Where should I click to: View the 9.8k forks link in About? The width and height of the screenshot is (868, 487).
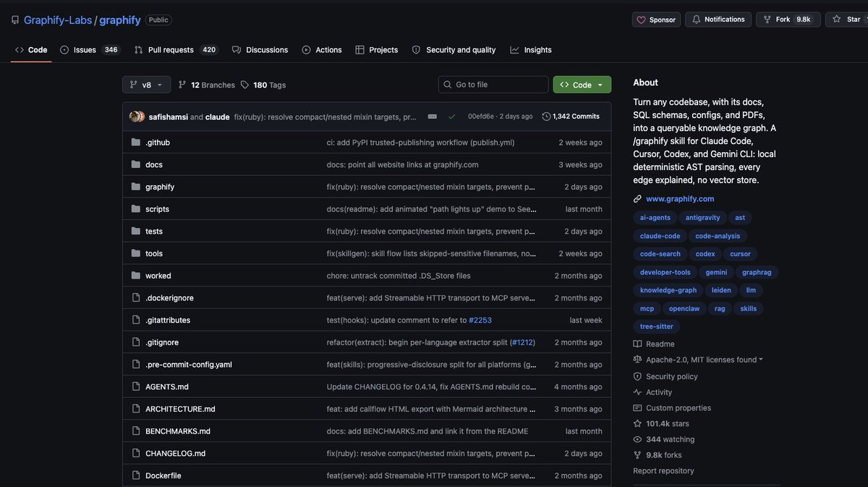658,455
